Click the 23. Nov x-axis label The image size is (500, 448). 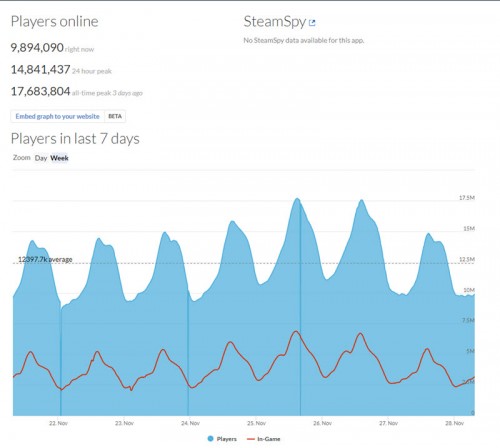click(124, 423)
